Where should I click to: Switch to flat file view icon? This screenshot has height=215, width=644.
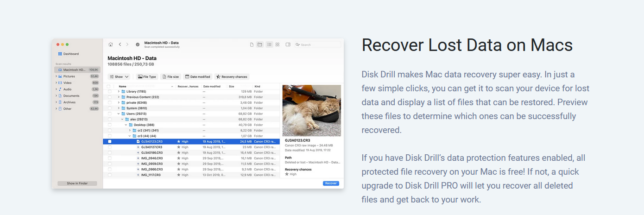coord(252,44)
